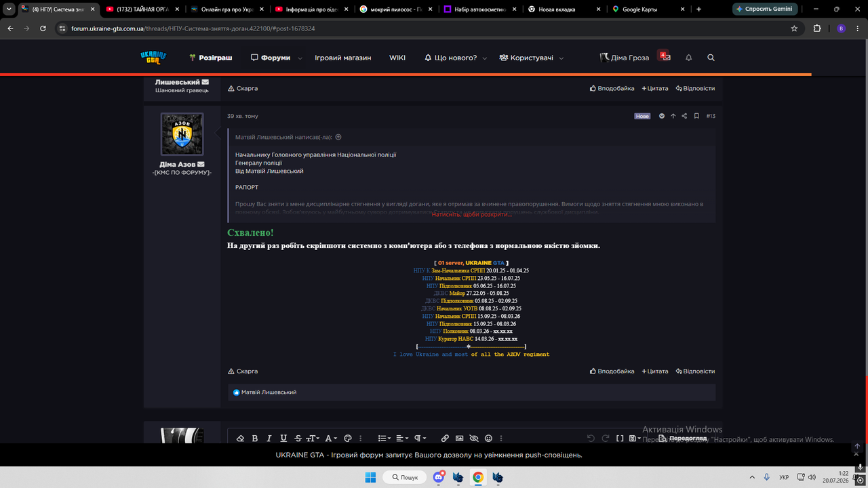
Task: Open the Форуми navigation item
Action: [x=271, y=58]
